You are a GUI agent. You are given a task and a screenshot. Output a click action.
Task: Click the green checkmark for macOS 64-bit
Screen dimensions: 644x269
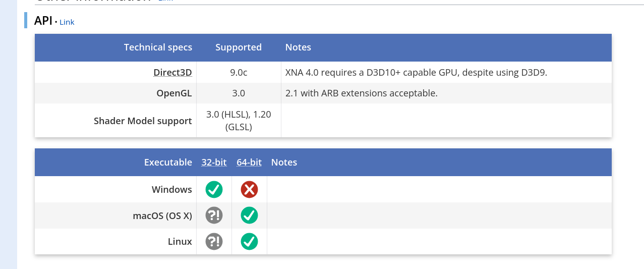(249, 216)
